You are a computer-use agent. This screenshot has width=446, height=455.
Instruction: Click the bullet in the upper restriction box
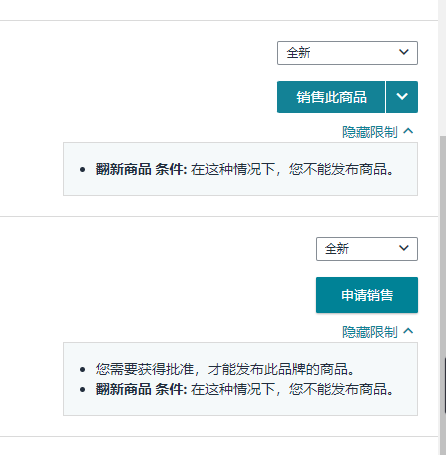pos(83,170)
